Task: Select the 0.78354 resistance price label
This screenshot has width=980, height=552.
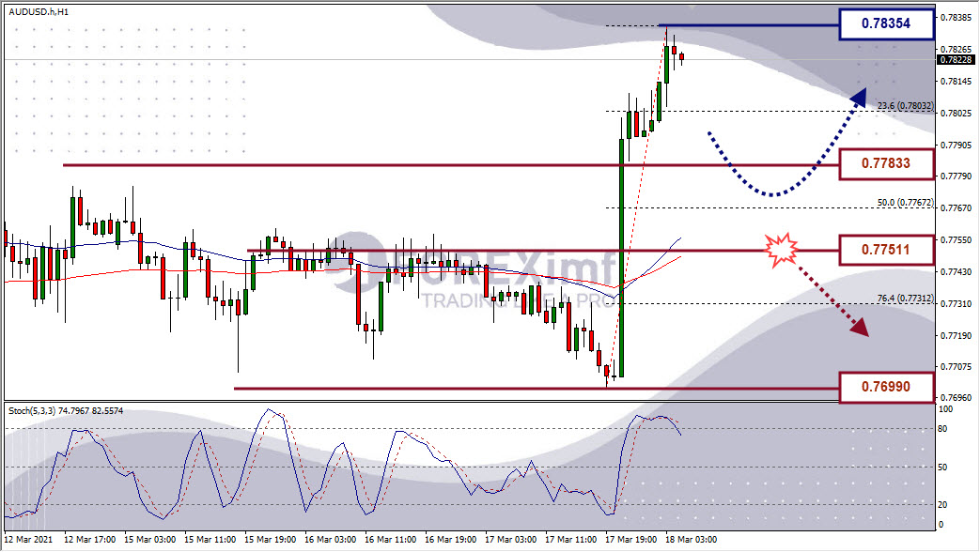Action: [x=886, y=23]
